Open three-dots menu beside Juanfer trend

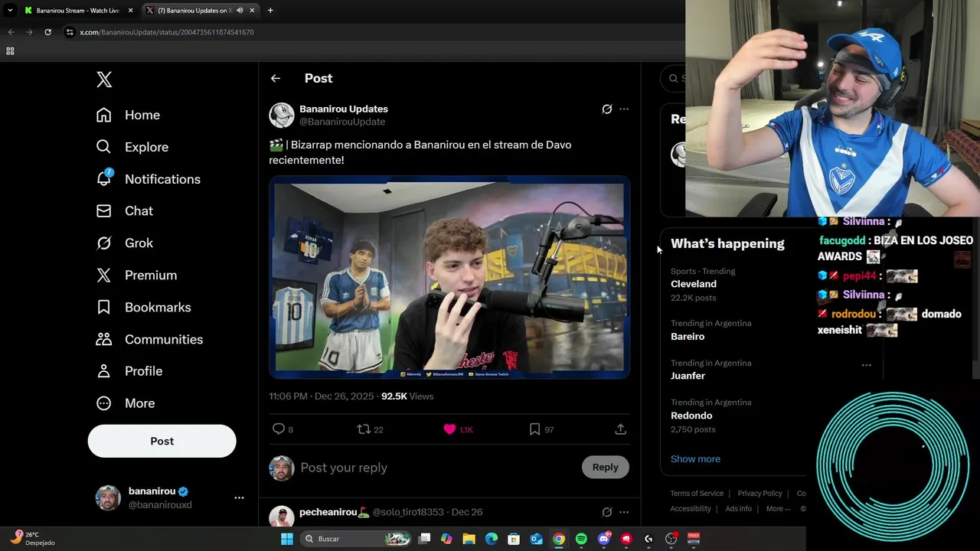pos(866,365)
